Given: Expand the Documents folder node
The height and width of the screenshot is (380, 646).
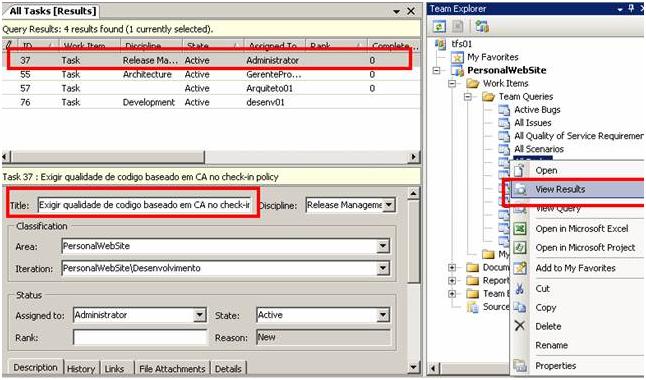Looking at the screenshot, I should click(452, 267).
